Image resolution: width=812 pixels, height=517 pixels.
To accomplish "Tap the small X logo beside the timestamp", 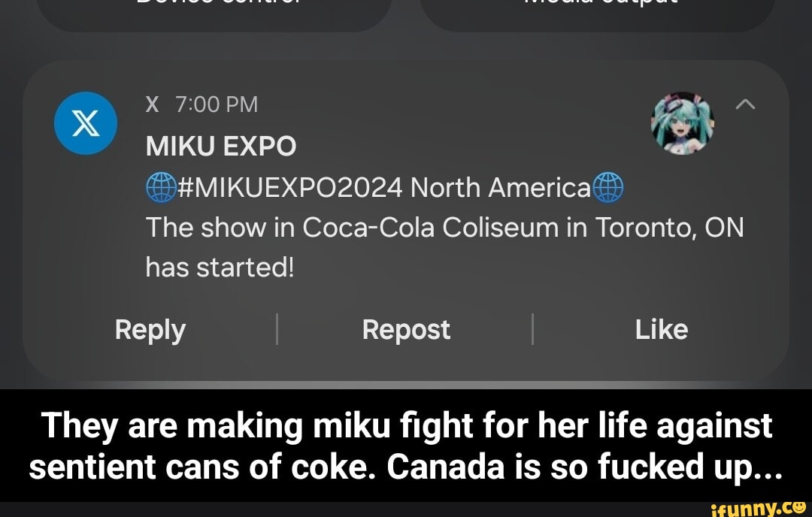I will point(151,104).
